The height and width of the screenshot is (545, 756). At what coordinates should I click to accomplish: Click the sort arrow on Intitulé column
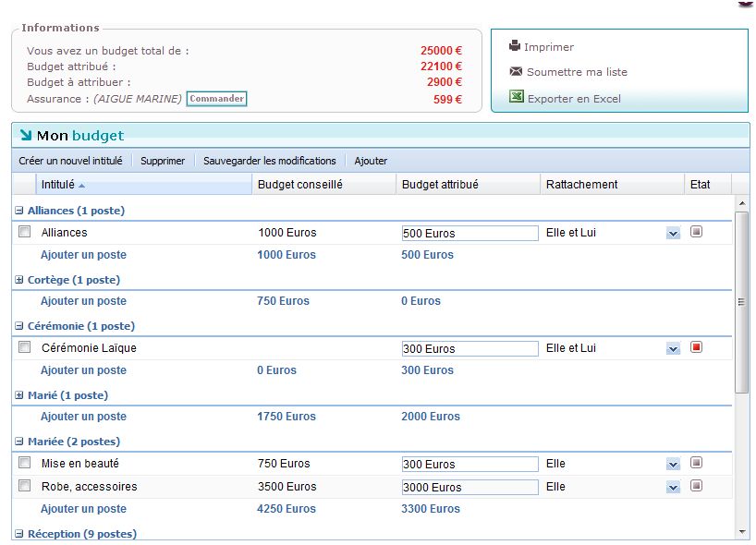81,186
